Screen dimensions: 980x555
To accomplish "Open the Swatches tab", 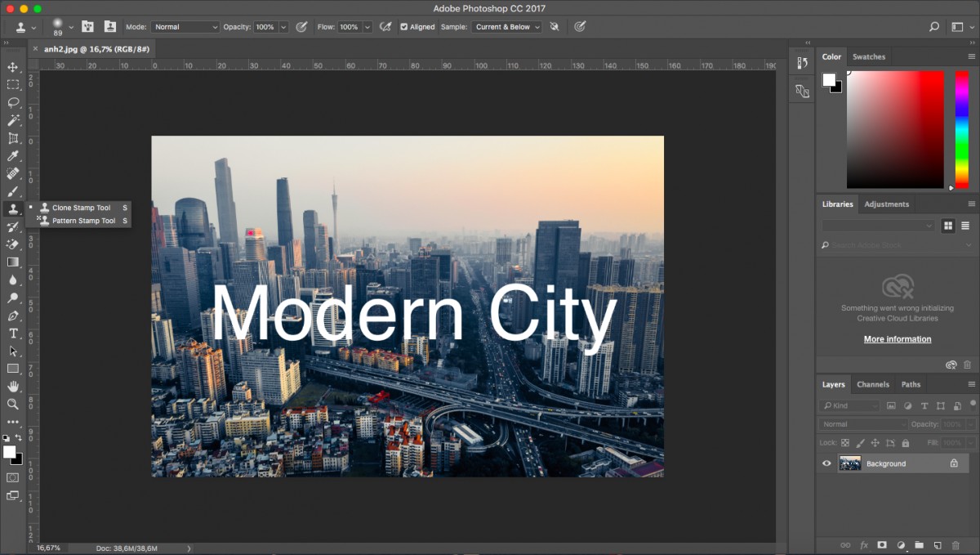I will [x=869, y=56].
